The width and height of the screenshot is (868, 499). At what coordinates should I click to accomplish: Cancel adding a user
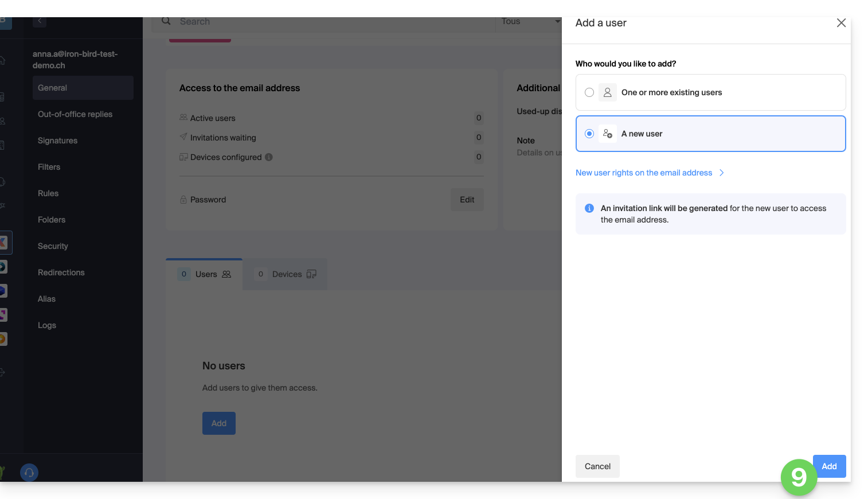[597, 466]
